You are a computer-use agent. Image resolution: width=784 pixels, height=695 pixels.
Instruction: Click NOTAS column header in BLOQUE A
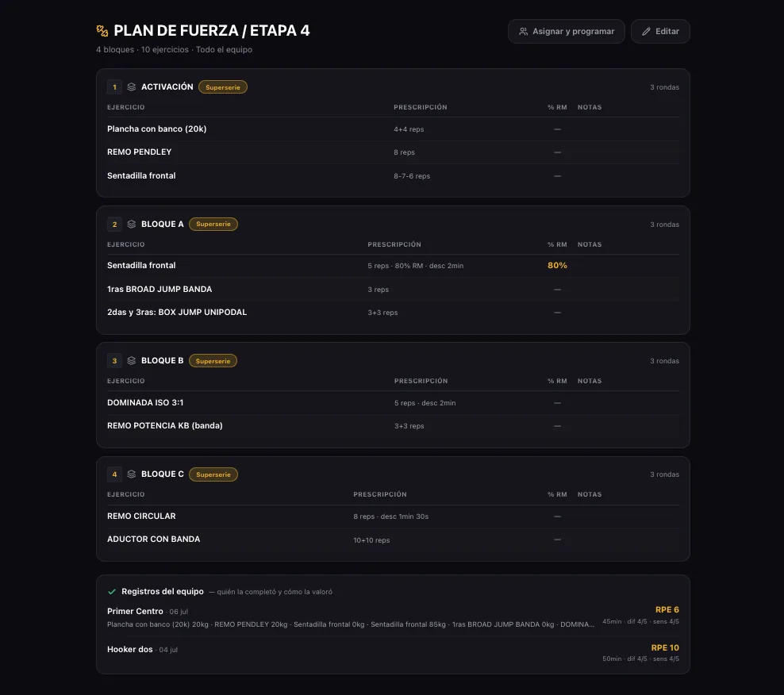[x=590, y=244]
